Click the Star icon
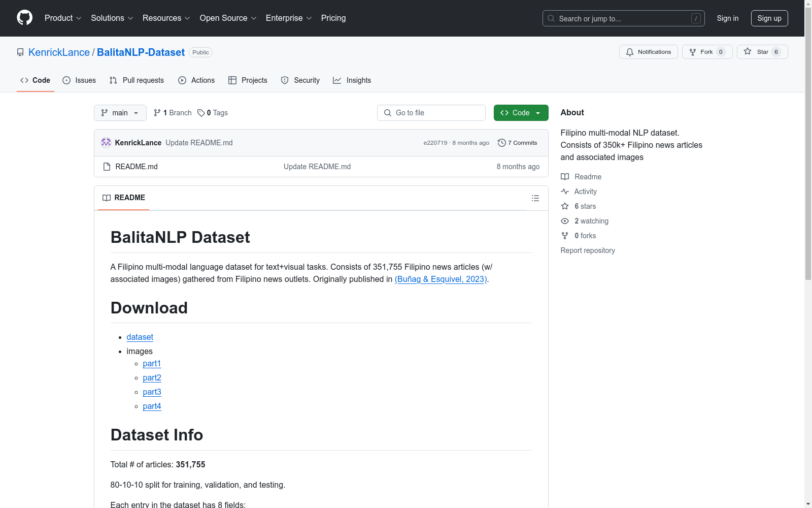Image resolution: width=812 pixels, height=508 pixels. [748, 51]
